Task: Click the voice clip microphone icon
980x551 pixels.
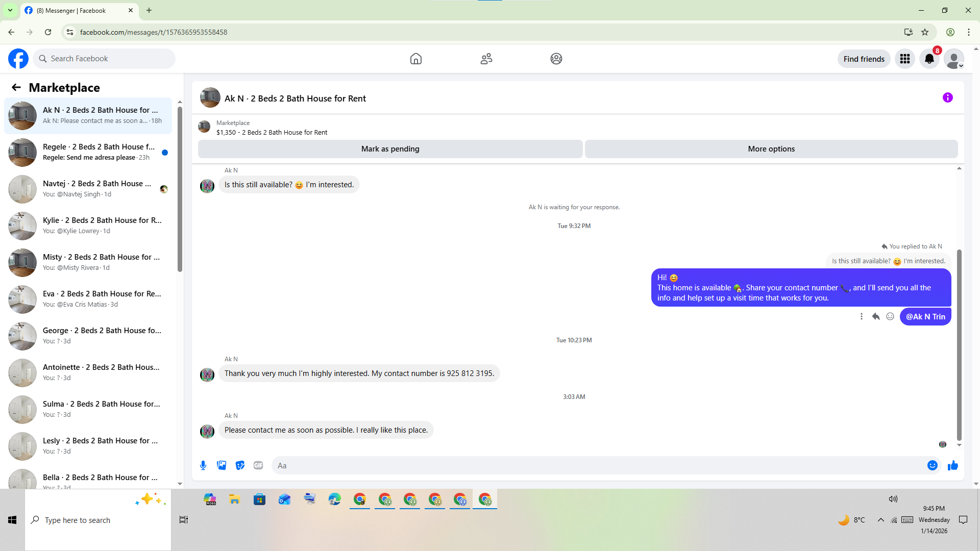Action: (203, 465)
